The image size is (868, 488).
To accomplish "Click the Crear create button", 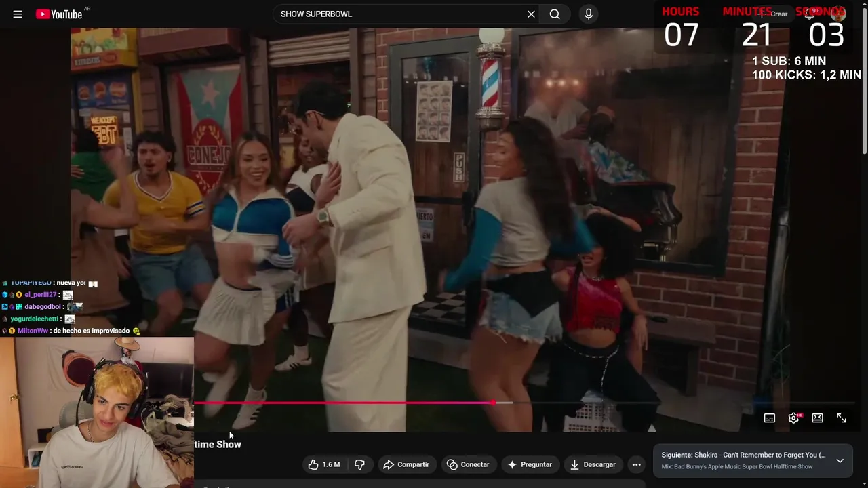I will point(774,14).
